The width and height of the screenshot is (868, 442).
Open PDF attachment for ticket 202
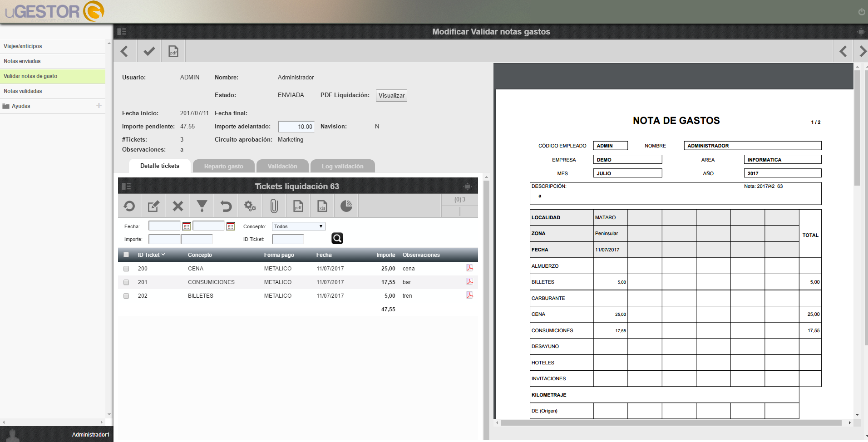(469, 295)
